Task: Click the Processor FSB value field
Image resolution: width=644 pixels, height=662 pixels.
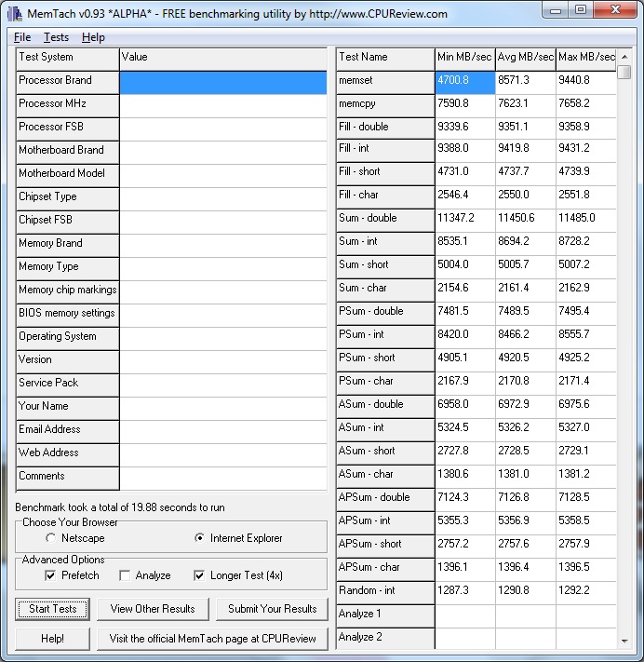Action: tap(223, 129)
